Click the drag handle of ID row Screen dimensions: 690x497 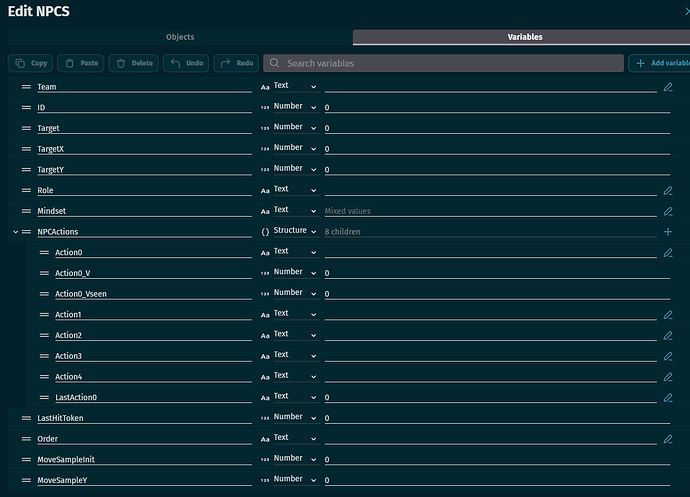coord(26,107)
